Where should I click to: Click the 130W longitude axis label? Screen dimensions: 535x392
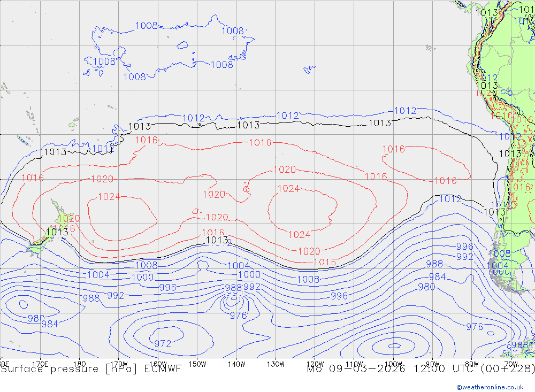pyautogui.click(x=276, y=364)
